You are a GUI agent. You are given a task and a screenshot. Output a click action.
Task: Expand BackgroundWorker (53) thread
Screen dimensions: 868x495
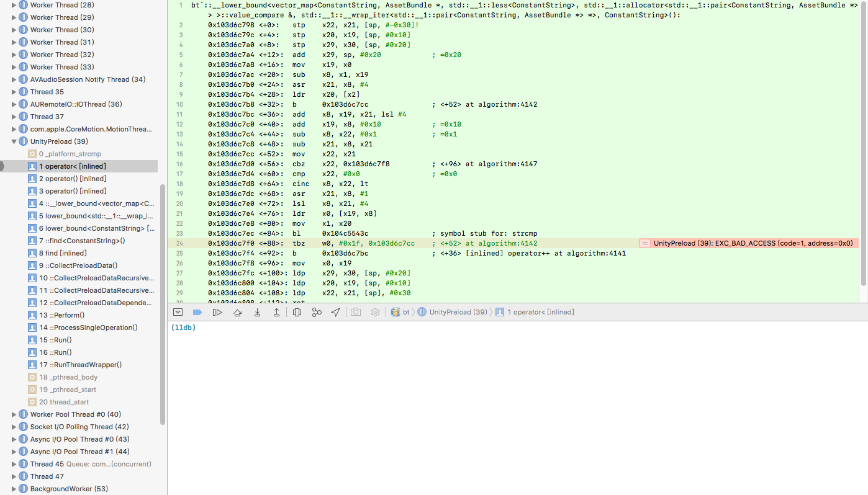click(14, 489)
